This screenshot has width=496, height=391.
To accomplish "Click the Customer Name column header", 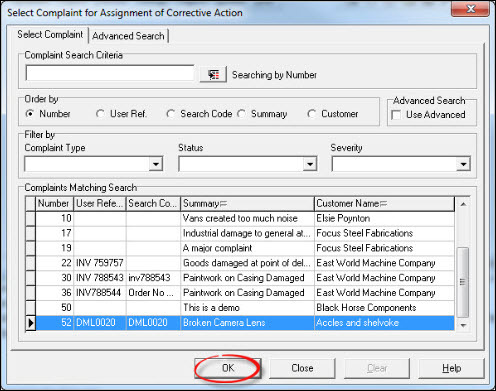I will 384,203.
